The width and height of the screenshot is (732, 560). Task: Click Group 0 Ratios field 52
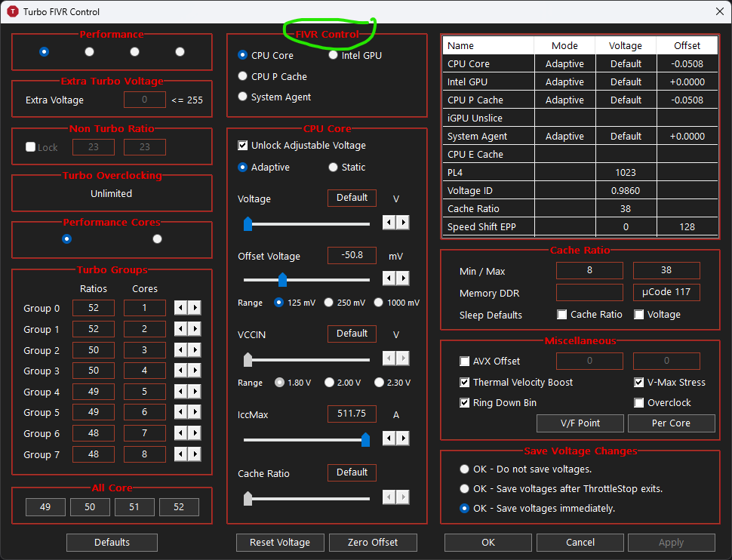94,308
